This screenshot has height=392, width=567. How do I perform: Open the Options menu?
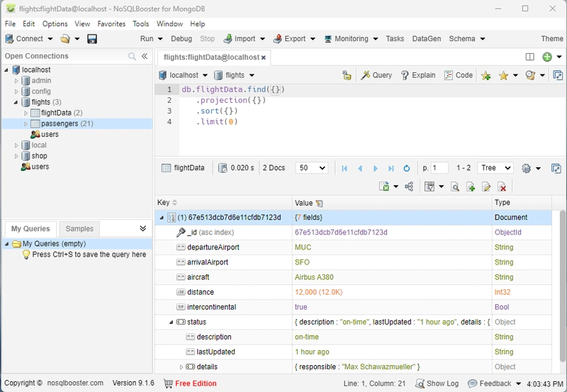click(55, 24)
